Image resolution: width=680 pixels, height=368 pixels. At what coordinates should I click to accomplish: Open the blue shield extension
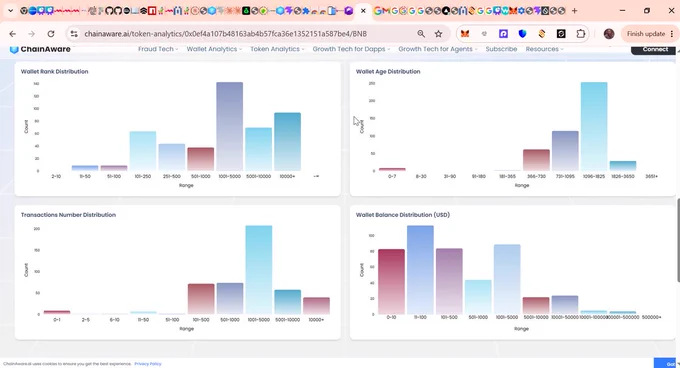click(x=522, y=34)
